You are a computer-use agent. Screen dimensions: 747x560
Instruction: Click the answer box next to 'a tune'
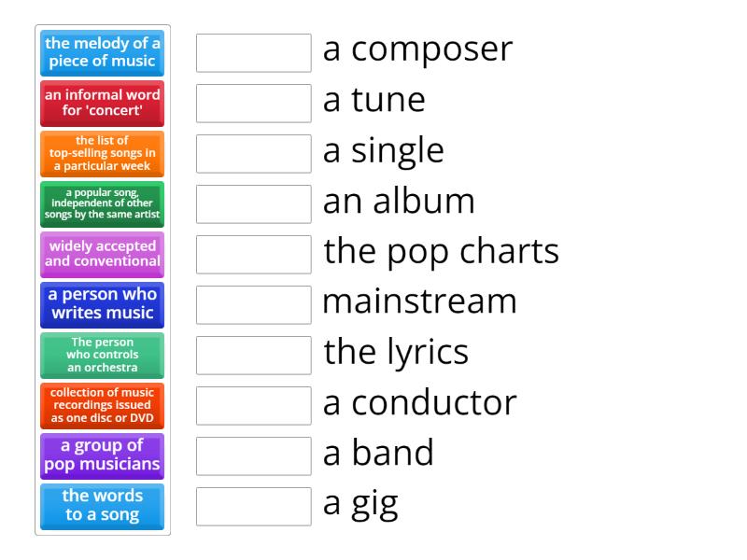[253, 104]
